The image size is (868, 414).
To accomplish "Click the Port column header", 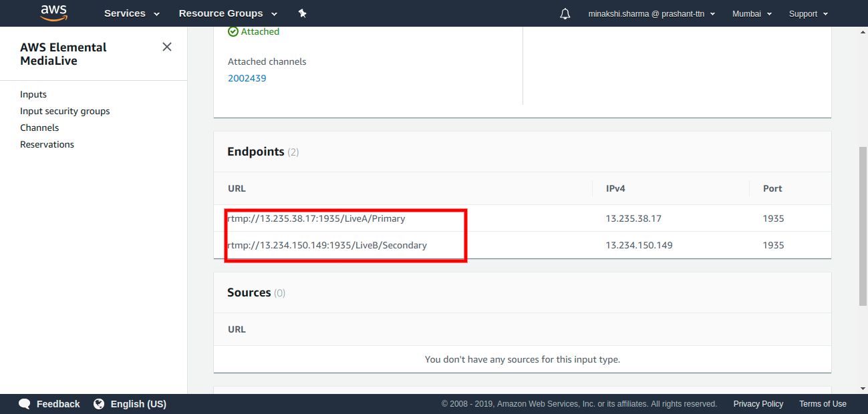I will [x=772, y=188].
